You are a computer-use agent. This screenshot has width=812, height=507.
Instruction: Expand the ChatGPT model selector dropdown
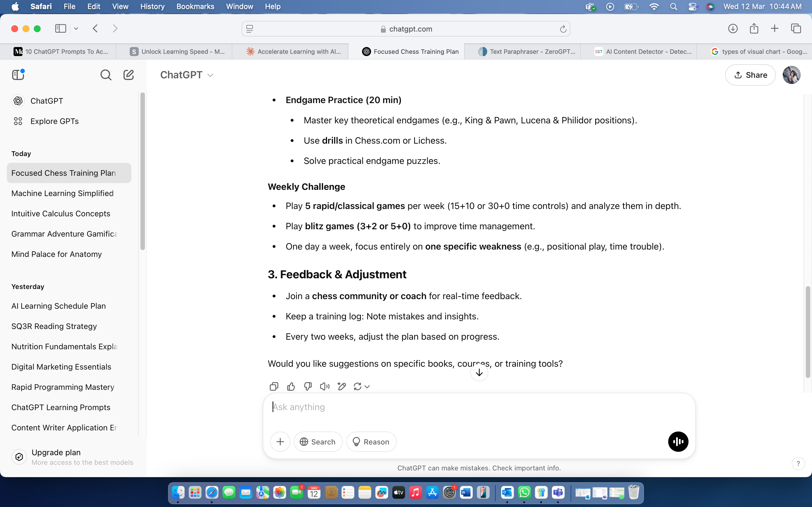(187, 75)
